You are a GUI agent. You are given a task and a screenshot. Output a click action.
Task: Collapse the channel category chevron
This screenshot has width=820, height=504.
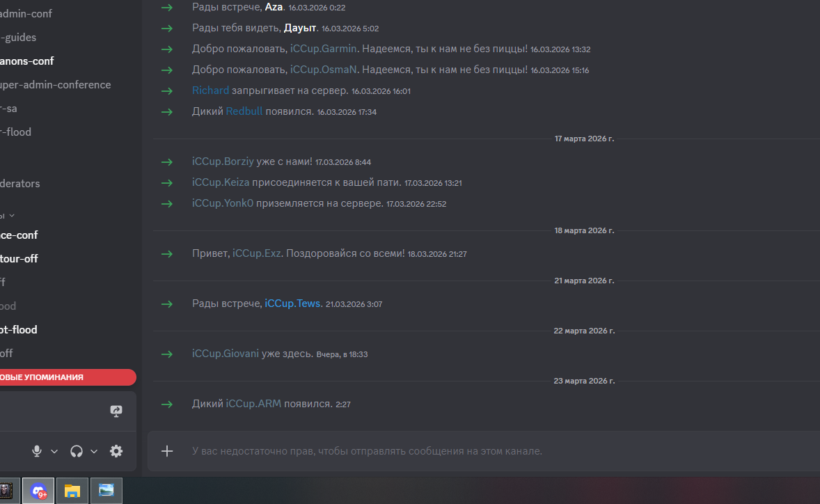tap(12, 216)
